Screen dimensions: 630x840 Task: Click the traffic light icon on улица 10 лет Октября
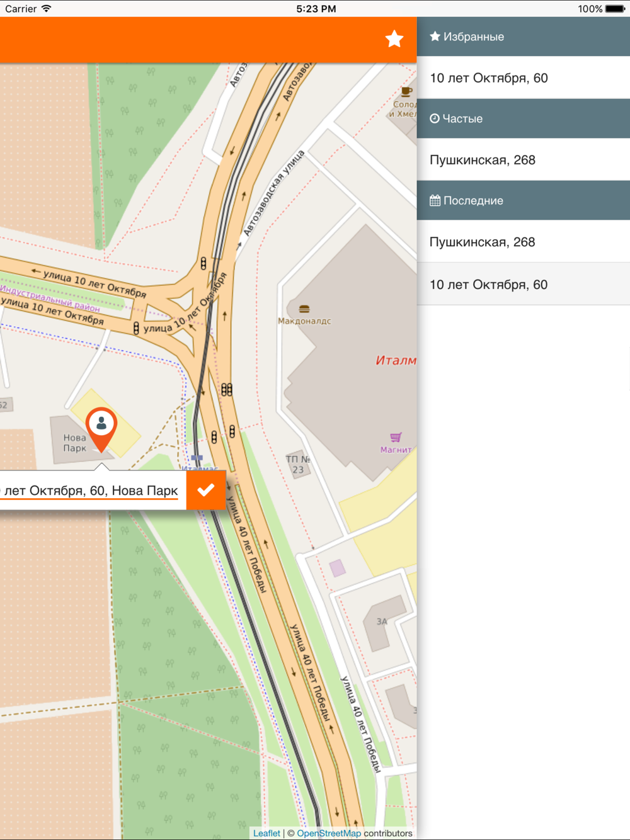click(136, 329)
